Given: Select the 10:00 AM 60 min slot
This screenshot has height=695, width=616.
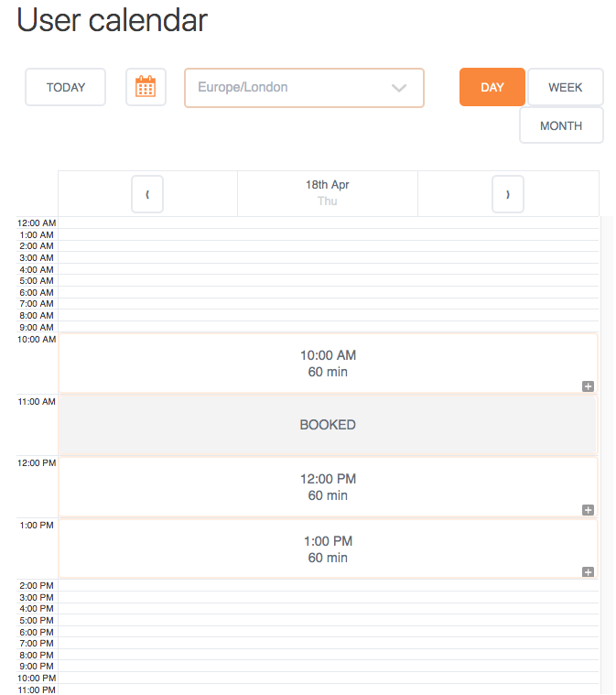Looking at the screenshot, I should pyautogui.click(x=328, y=364).
